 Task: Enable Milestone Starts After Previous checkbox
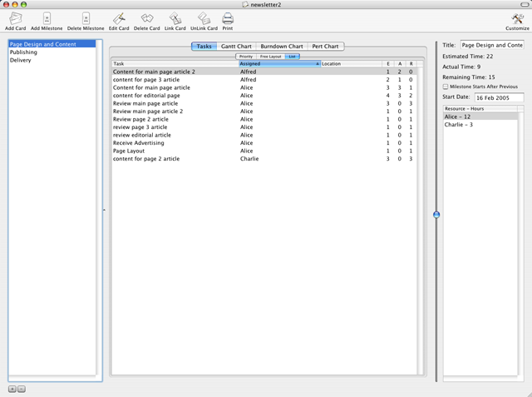(x=446, y=87)
